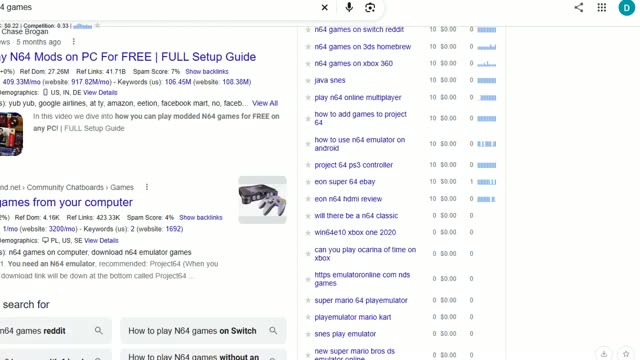
Task: Click 'Show backlinks' under the N64 Mods result
Action: (x=207, y=71)
